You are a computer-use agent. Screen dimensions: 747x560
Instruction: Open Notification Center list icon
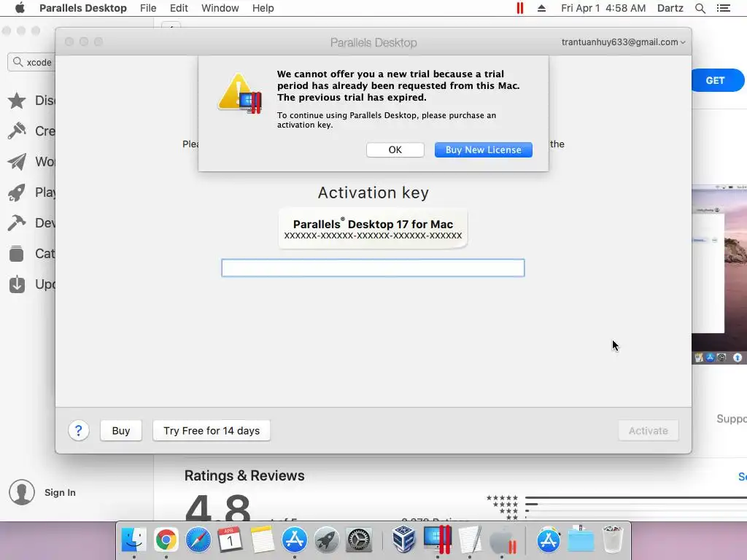click(723, 8)
